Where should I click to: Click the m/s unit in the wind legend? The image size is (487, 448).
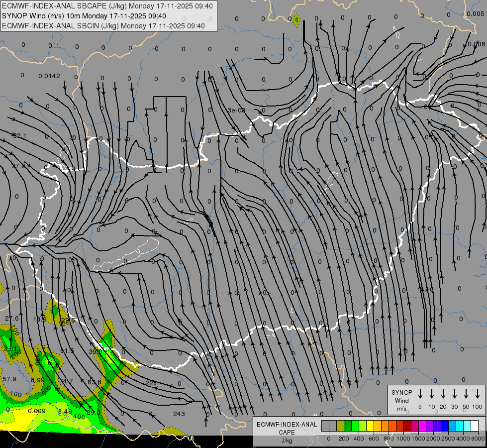tap(401, 409)
